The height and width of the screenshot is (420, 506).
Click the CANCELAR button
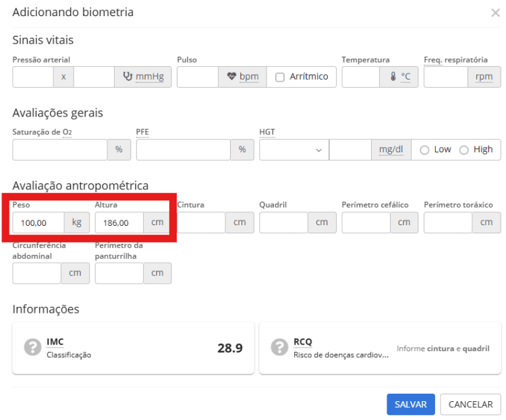pos(470,404)
